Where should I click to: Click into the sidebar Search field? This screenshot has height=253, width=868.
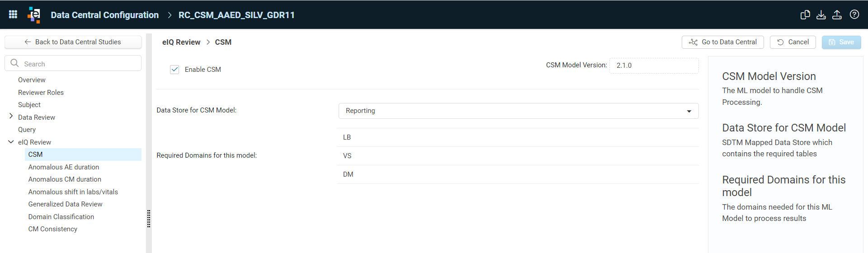(73, 63)
